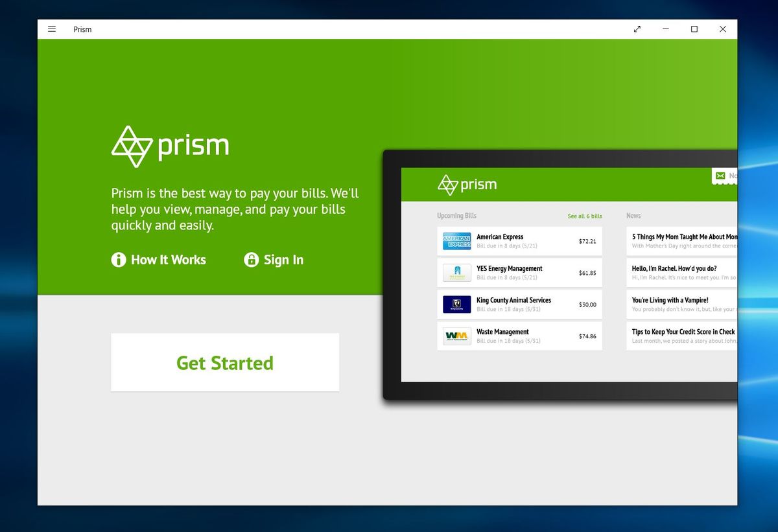This screenshot has height=532, width=778.
Task: Open the envelope notification icon in the preview
Action: point(720,176)
